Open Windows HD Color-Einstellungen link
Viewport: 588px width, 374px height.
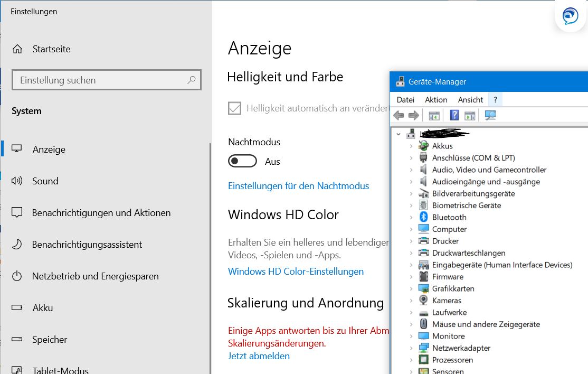coord(296,271)
